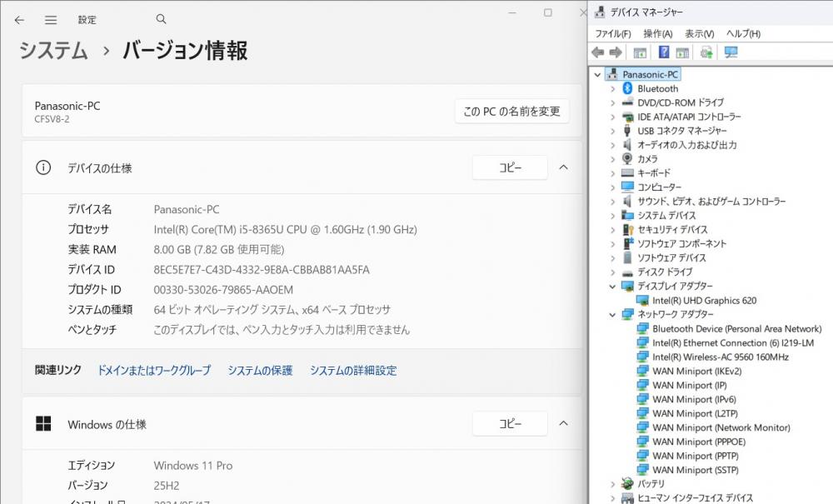Click the Bluetooth category icon in Device Manager
The image size is (833, 504).
click(x=627, y=88)
